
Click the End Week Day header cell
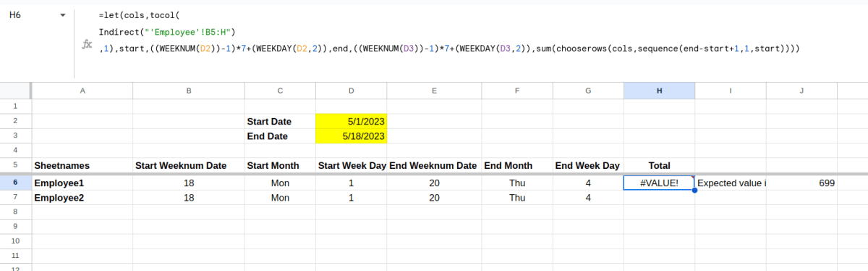588,165
